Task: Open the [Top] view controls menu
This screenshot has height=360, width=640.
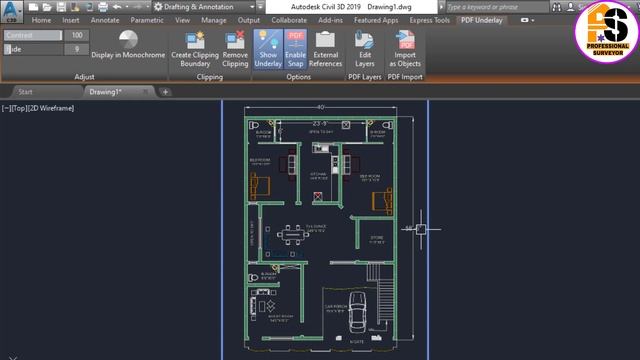Action: tap(19, 108)
